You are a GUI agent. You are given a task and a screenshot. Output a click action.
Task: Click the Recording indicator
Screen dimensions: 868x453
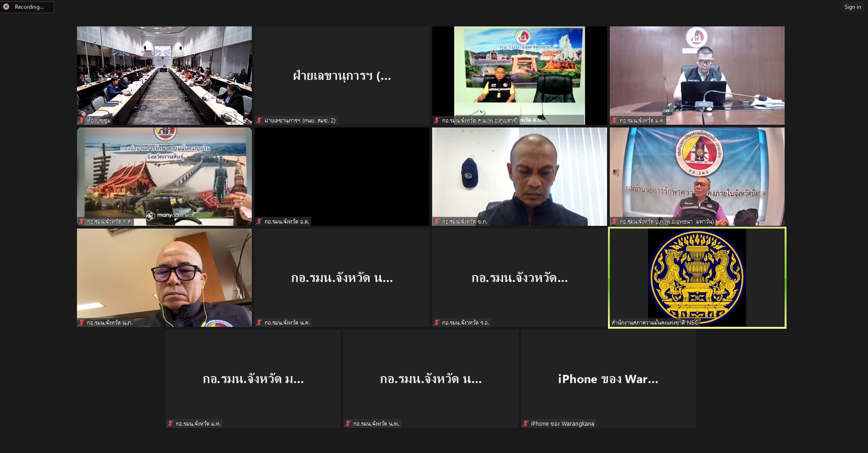tap(29, 7)
